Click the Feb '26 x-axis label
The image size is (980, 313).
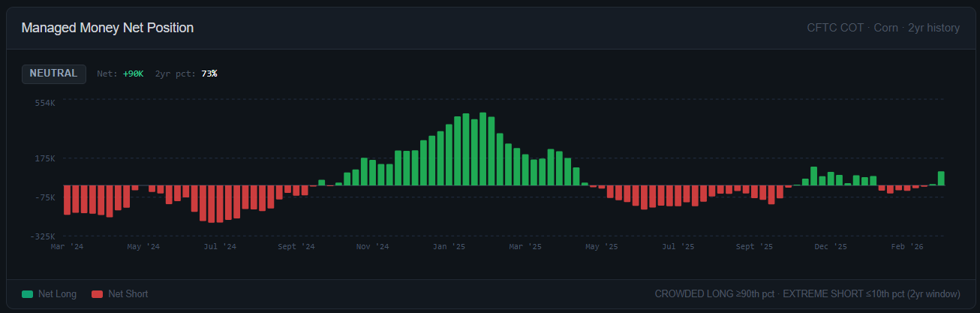coord(907,246)
